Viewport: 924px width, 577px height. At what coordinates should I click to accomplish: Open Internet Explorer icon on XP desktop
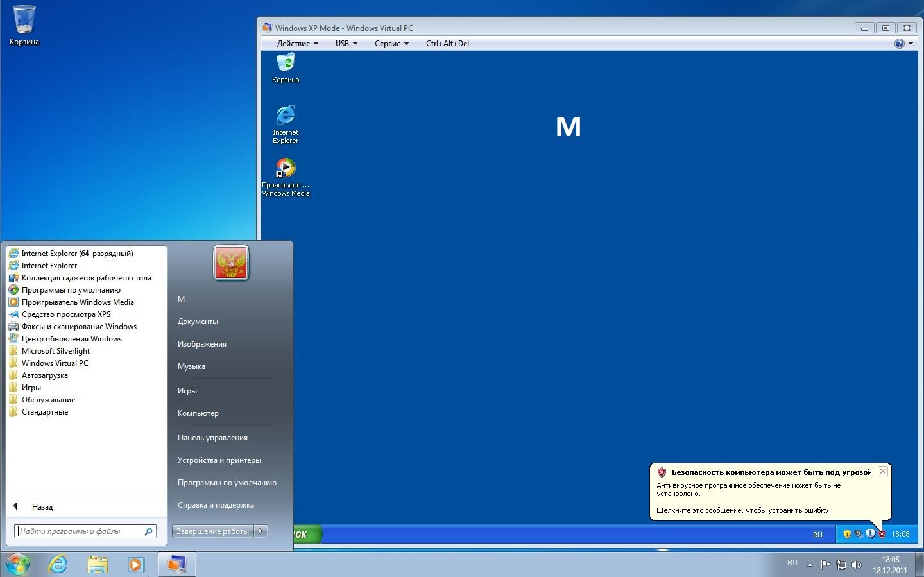tap(286, 124)
